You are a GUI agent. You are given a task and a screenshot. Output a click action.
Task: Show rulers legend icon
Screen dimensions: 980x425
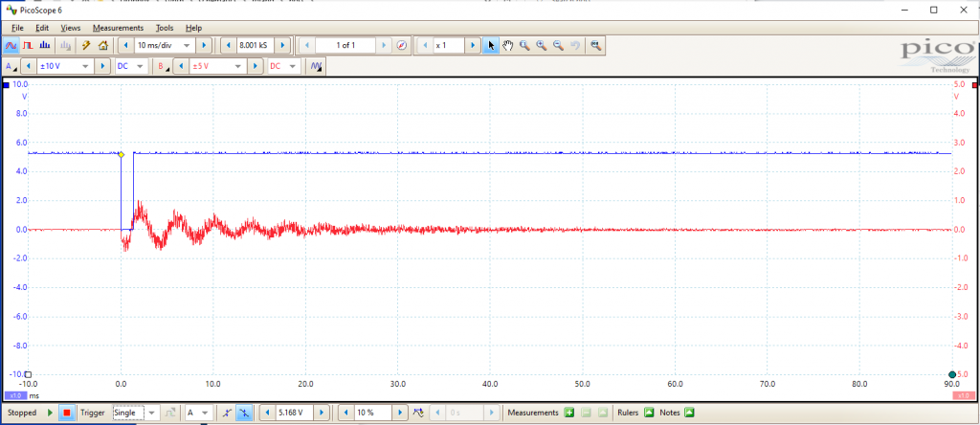[649, 414]
